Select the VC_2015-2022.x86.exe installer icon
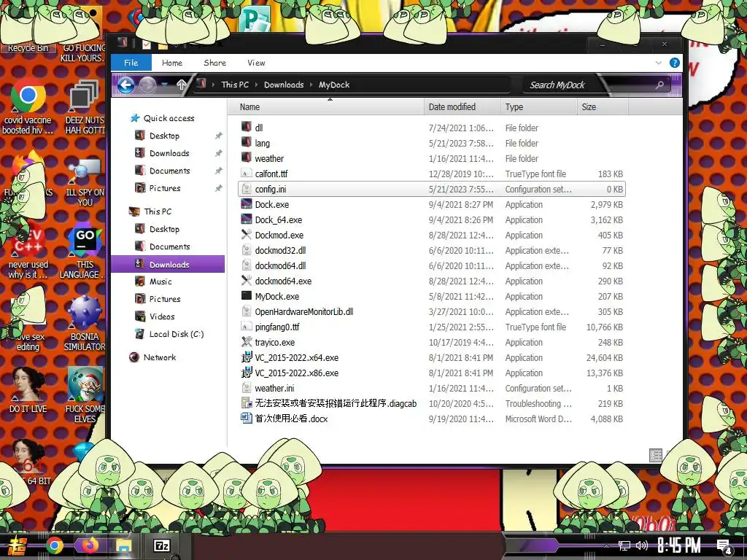The height and width of the screenshot is (560, 747). (247, 373)
